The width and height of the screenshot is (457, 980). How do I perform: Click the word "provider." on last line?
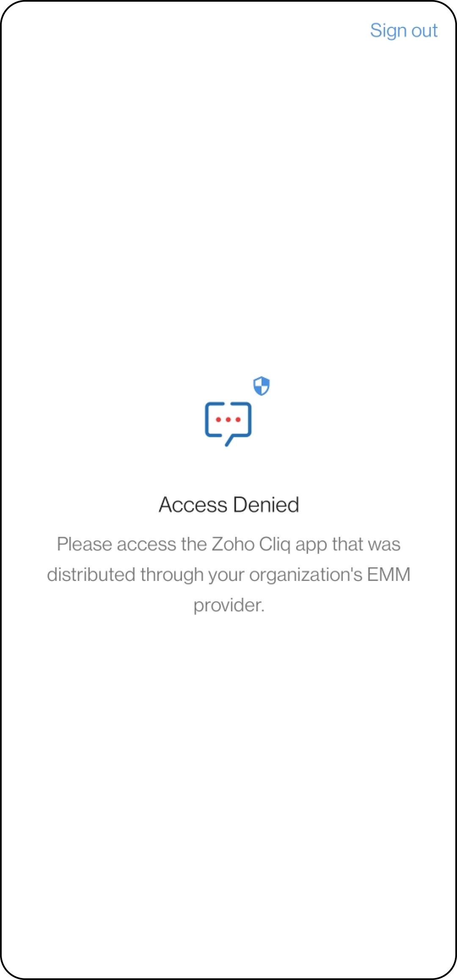click(229, 606)
